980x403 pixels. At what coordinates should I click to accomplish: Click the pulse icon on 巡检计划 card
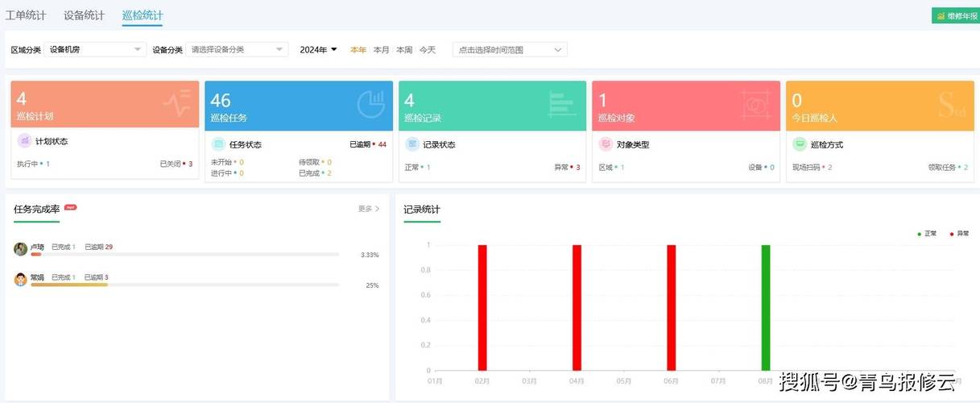[176, 103]
